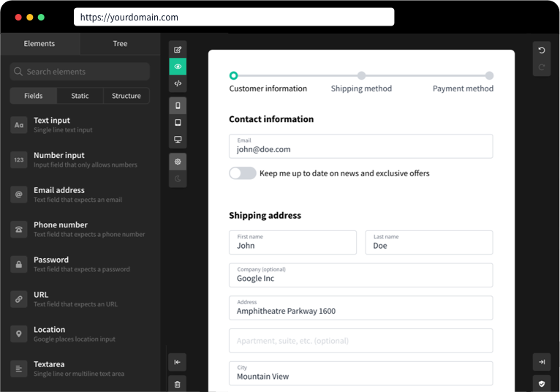This screenshot has width=560, height=392.
Task: Toggle dark mode moon icon
Action: tap(178, 178)
